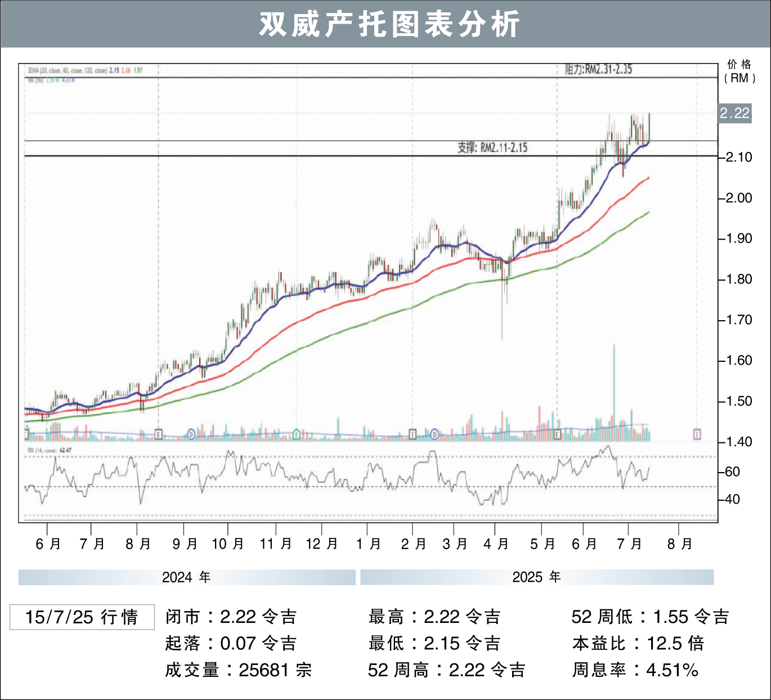
Task: Click the E earnings marker in mid-May 2025
Action: point(557,434)
